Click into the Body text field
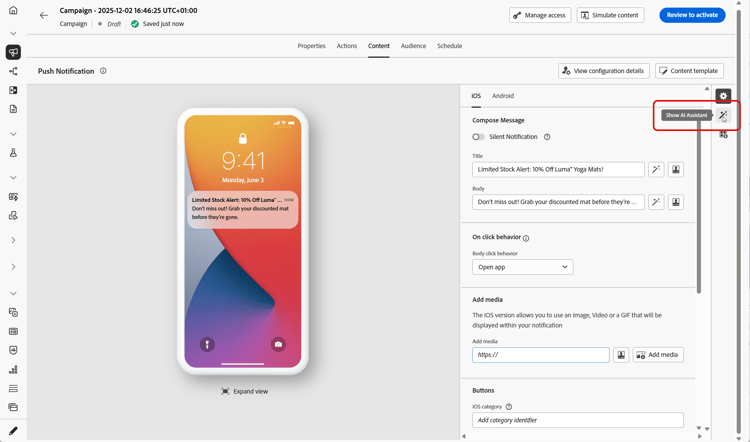 click(558, 202)
